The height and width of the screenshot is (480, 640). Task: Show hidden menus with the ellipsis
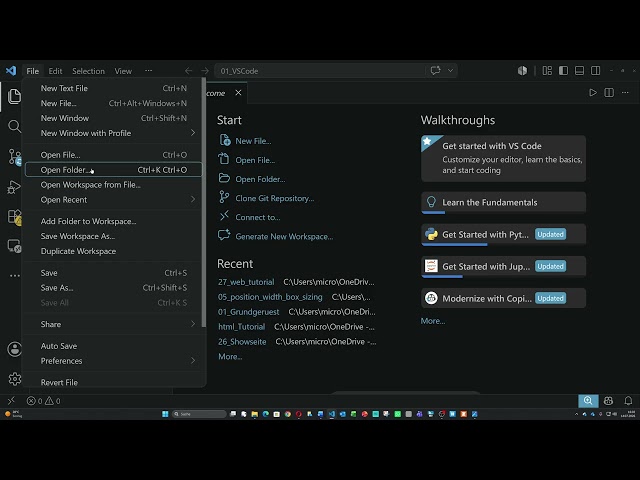[x=149, y=71]
